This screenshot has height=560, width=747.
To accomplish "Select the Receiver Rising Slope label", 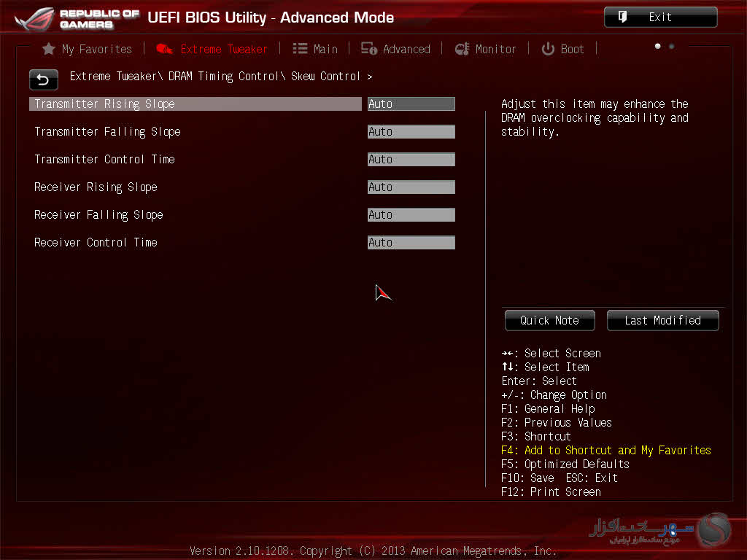I will coord(96,187).
